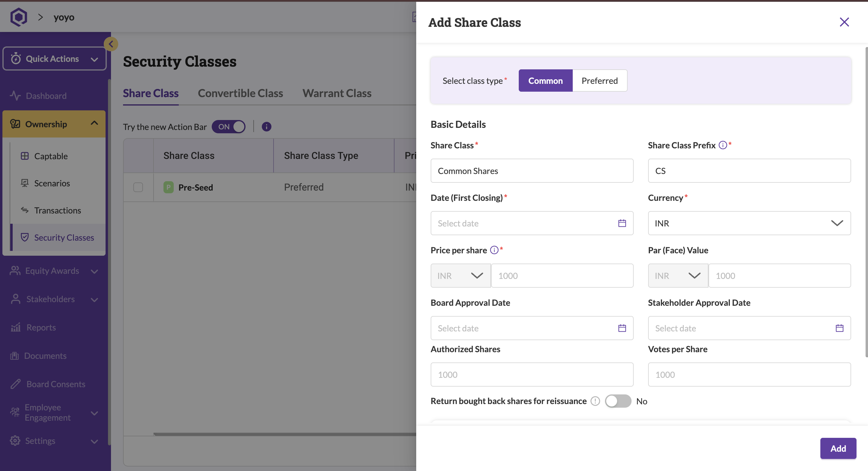Click the info icon beside reissuance label
868x471 pixels.
coord(595,401)
